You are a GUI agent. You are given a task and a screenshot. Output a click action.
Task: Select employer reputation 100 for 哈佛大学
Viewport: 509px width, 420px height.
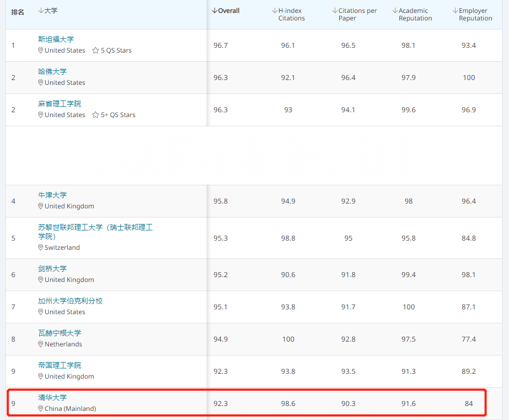(x=469, y=77)
